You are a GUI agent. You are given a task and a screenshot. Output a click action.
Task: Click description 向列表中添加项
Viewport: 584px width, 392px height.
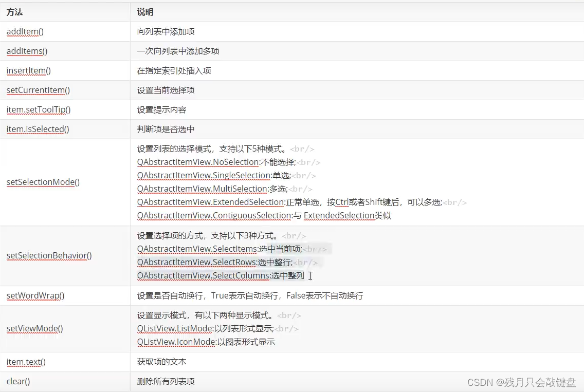coord(166,32)
